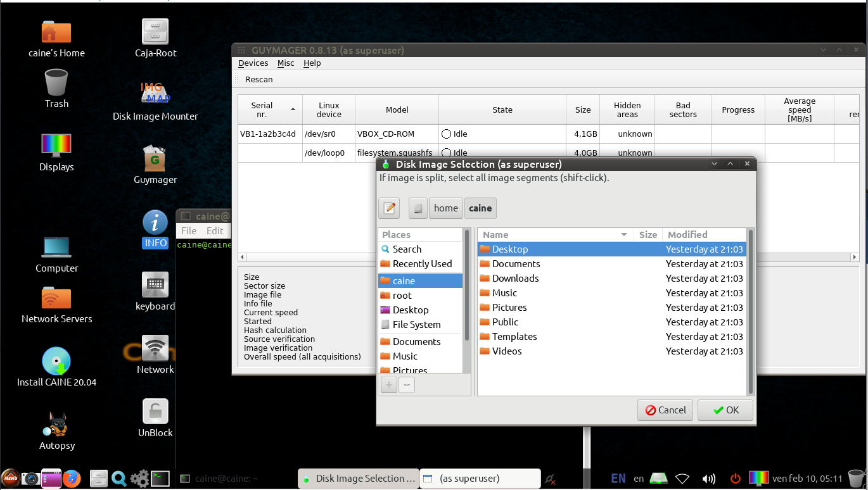Click Rescan in the Guymager toolbar
Viewport: 868px width, 490px height.
258,80
